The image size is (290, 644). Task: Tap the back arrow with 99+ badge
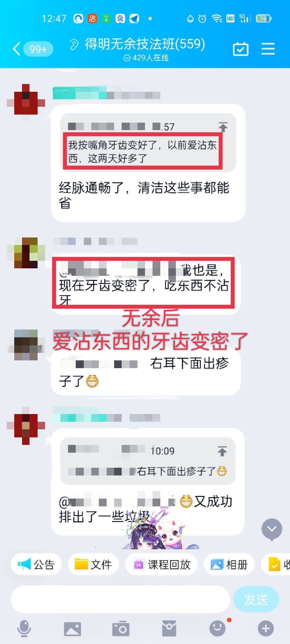click(x=33, y=49)
